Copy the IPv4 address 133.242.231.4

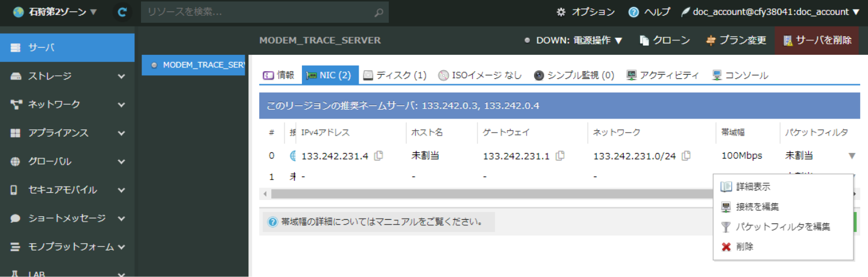tap(379, 156)
